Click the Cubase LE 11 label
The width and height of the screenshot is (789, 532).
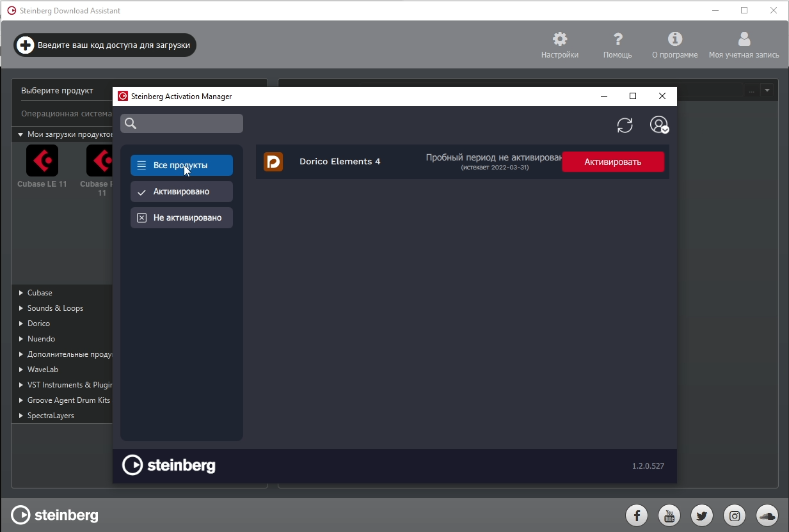tap(42, 184)
